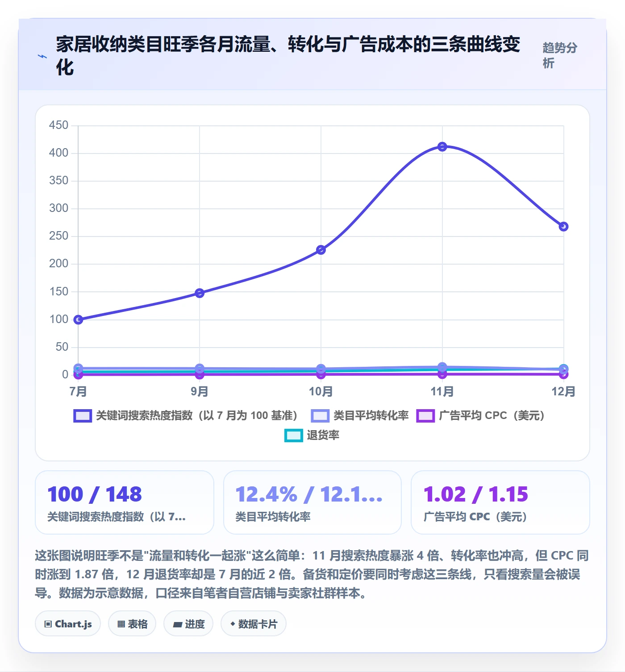Image resolution: width=625 pixels, height=672 pixels.
Task: Click the 广告平均 CPC（美元）legend label
Action: point(492,416)
